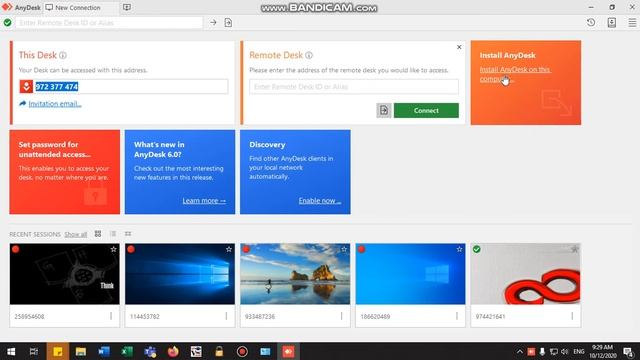Open the Think wallpaper session thumbnail
The image size is (640, 360).
(64, 274)
